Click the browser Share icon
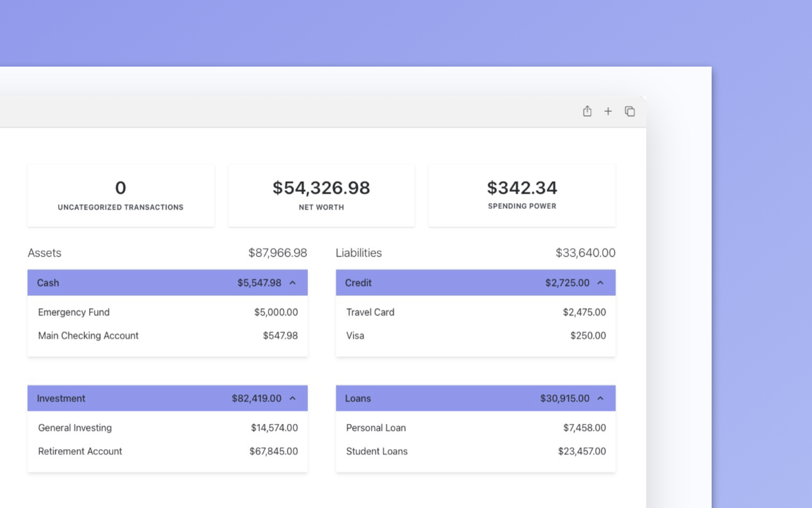 (x=587, y=111)
